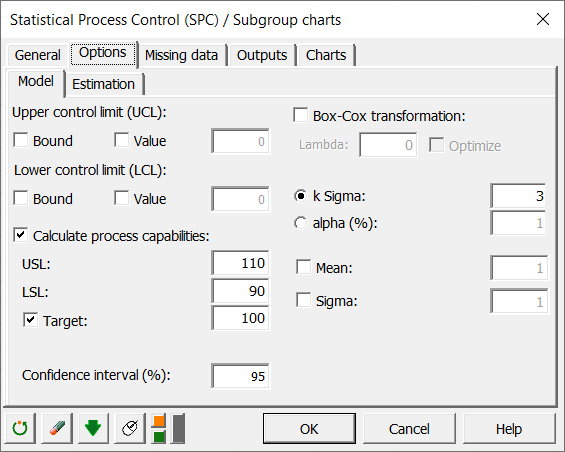565x452 pixels.
Task: Close the SPC dialog window
Action: click(x=543, y=19)
